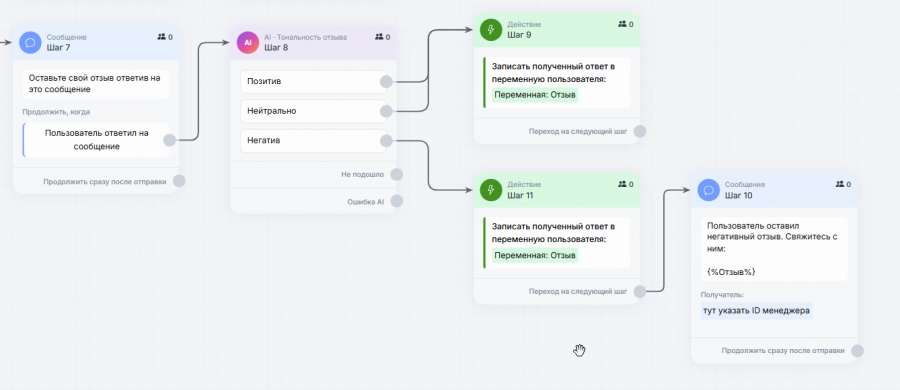Click the users counter icon on Шаг 8
Image resolution: width=900 pixels, height=390 pixels.
(x=379, y=37)
